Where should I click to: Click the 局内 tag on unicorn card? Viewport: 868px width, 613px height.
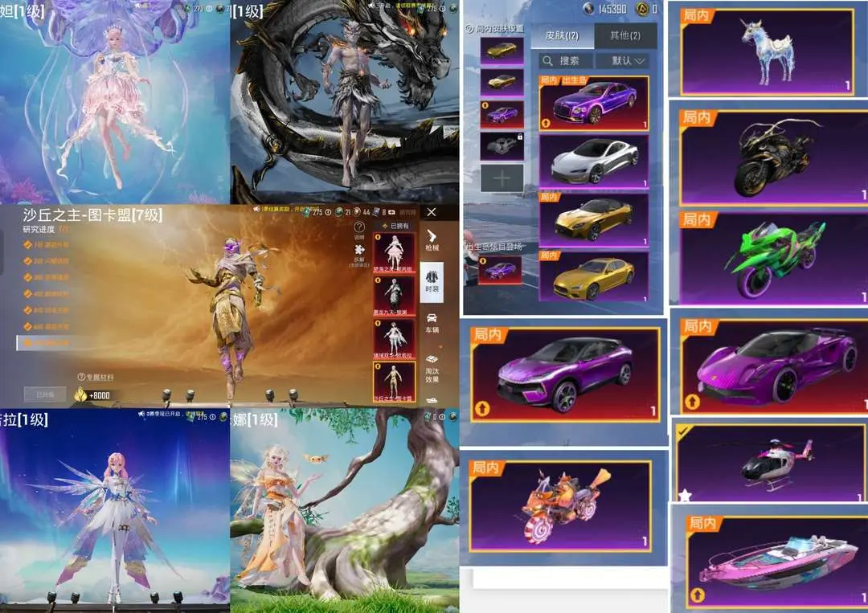[x=696, y=15]
